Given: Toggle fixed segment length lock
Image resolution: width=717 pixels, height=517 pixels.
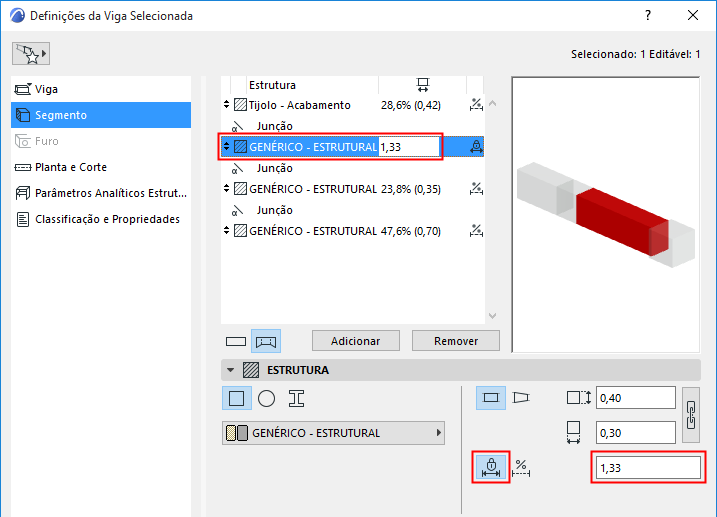Looking at the screenshot, I should (491, 467).
